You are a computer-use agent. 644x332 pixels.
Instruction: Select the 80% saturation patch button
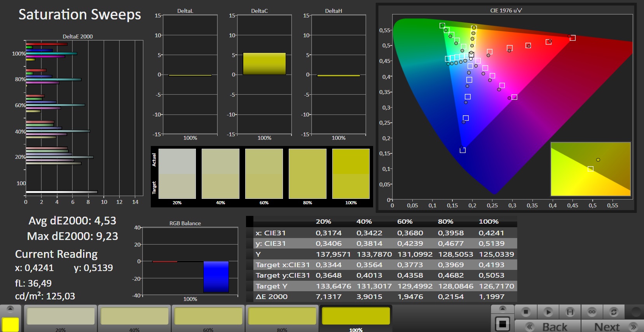coord(282,318)
